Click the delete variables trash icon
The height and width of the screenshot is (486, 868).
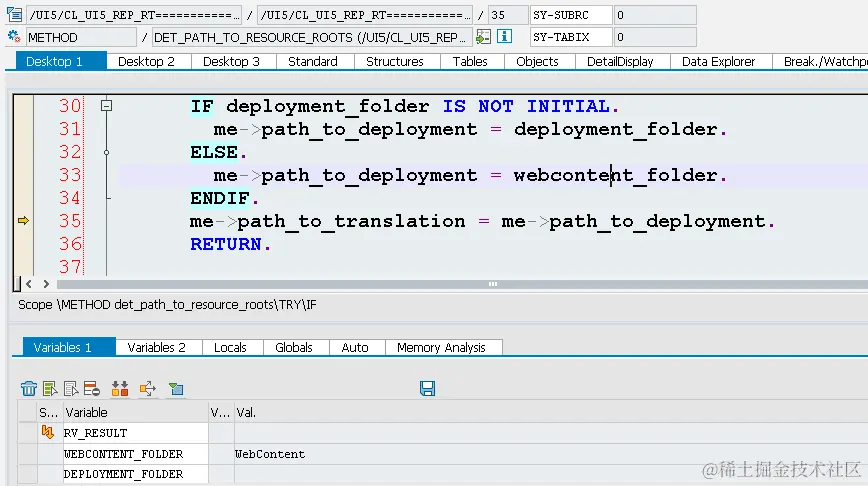click(29, 389)
